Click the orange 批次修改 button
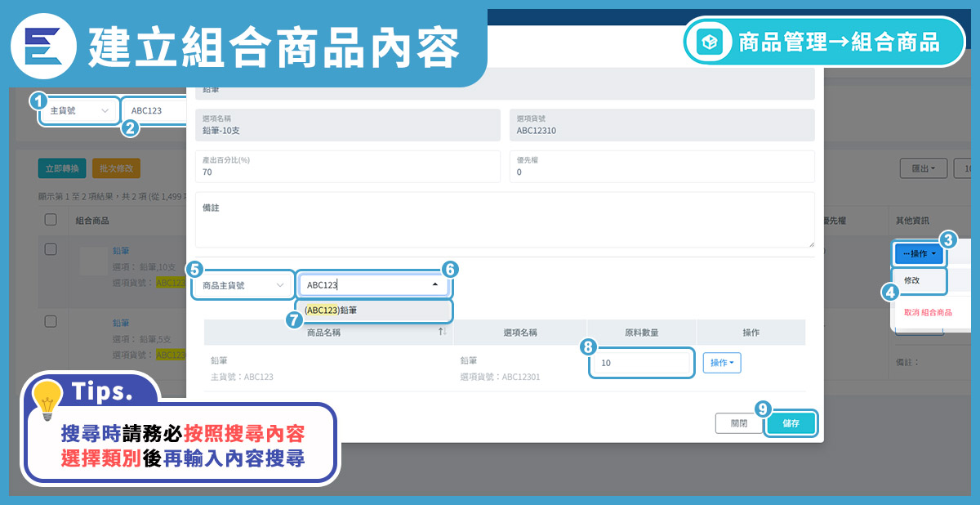This screenshot has width=980, height=505. [x=116, y=168]
